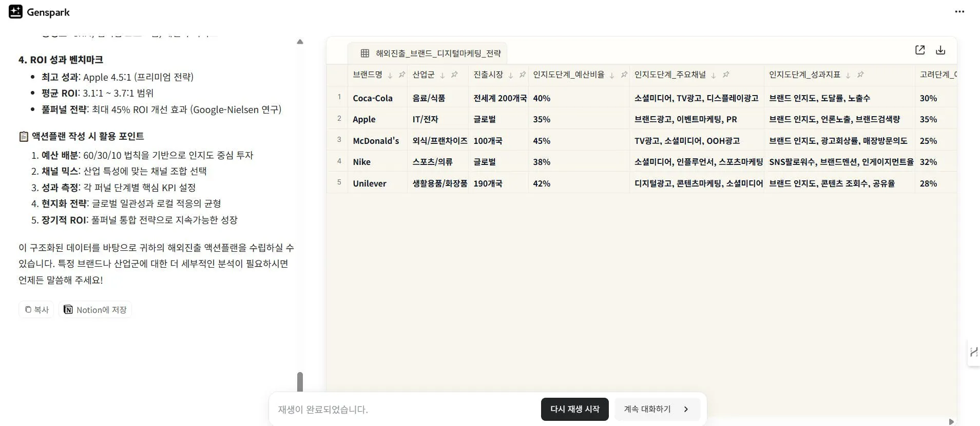Sort by the 산업군 column arrow
980x426 pixels.
[443, 75]
